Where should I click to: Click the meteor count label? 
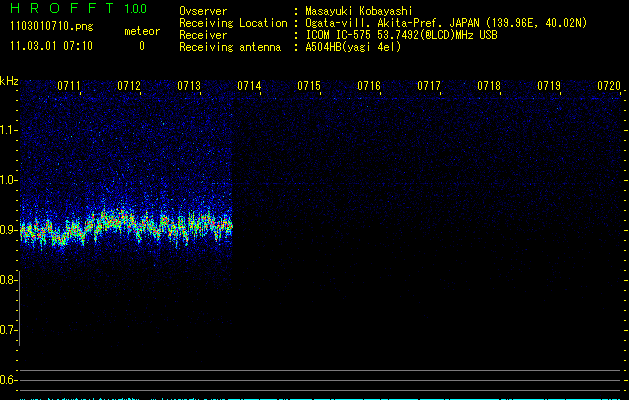coord(142,31)
